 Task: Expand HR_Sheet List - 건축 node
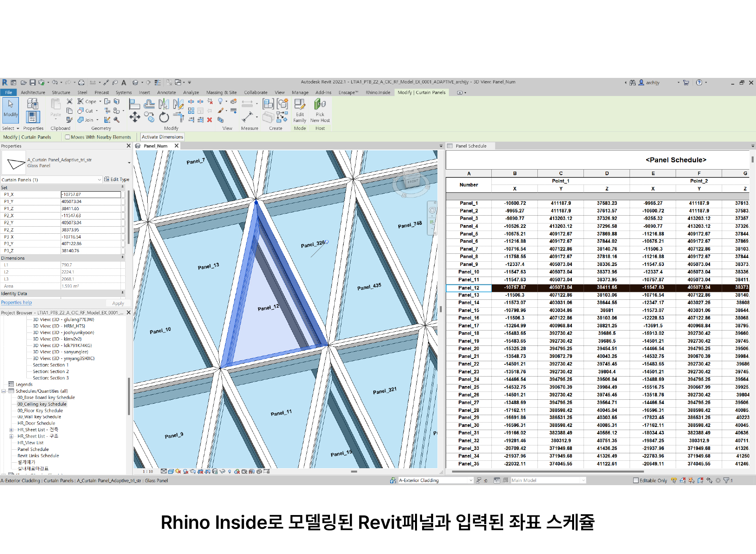click(11, 430)
